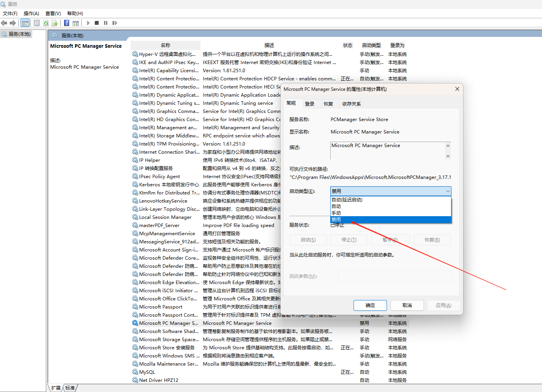Click the gear icon beside IP Helper
Viewport: 542px width, 392px height.
135,160
